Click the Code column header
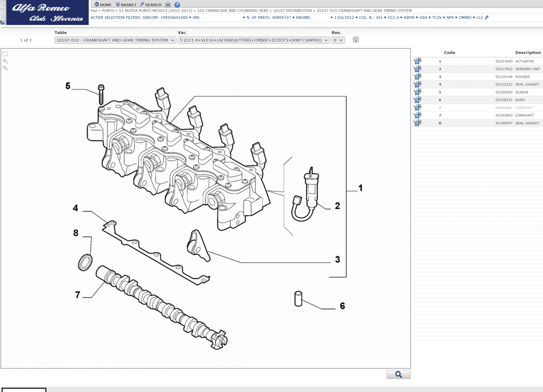Screen dimensions: 543x392 449,53
